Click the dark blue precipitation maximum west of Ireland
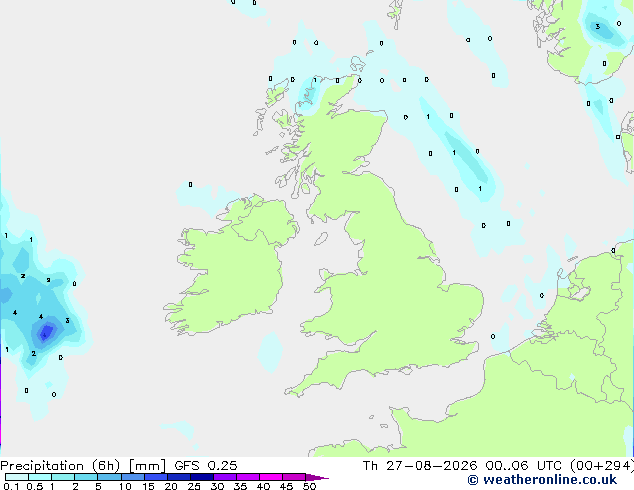This screenshot has height=490, width=634. tap(45, 333)
